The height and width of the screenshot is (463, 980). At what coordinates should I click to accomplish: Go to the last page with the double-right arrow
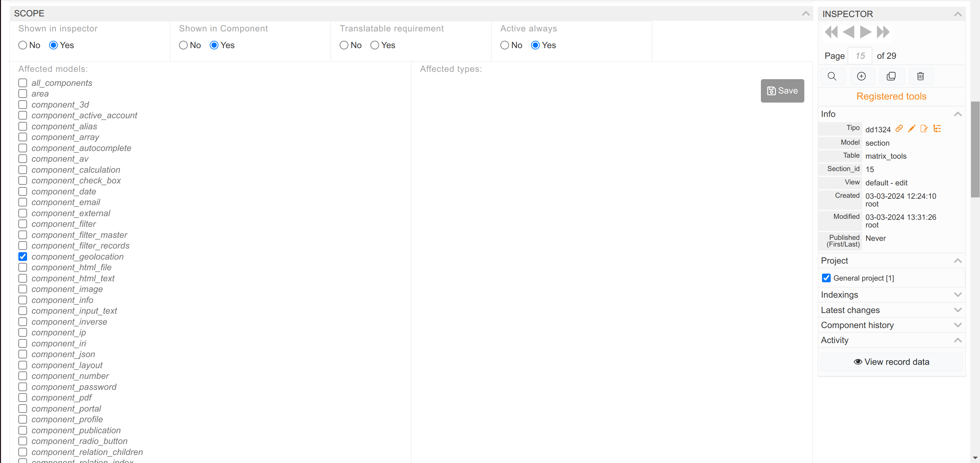click(x=883, y=32)
